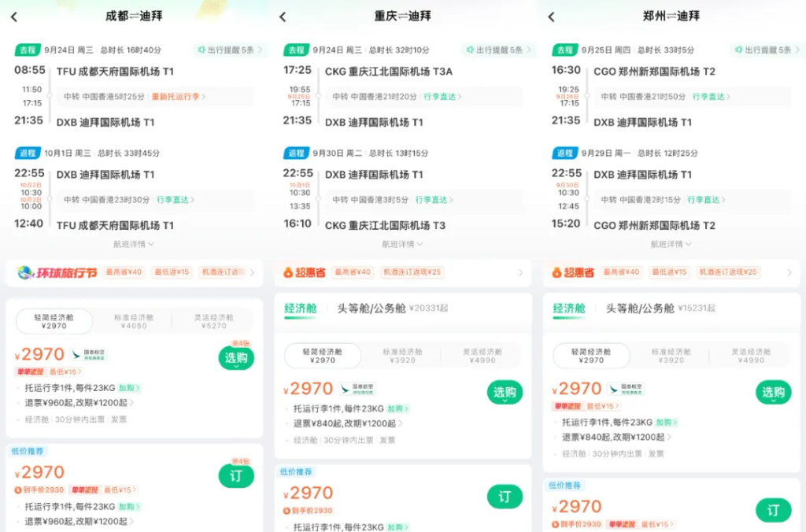This screenshot has width=806, height=532.
Task: Go back from the 成都⇌迪拜 screen
Action: (14, 17)
